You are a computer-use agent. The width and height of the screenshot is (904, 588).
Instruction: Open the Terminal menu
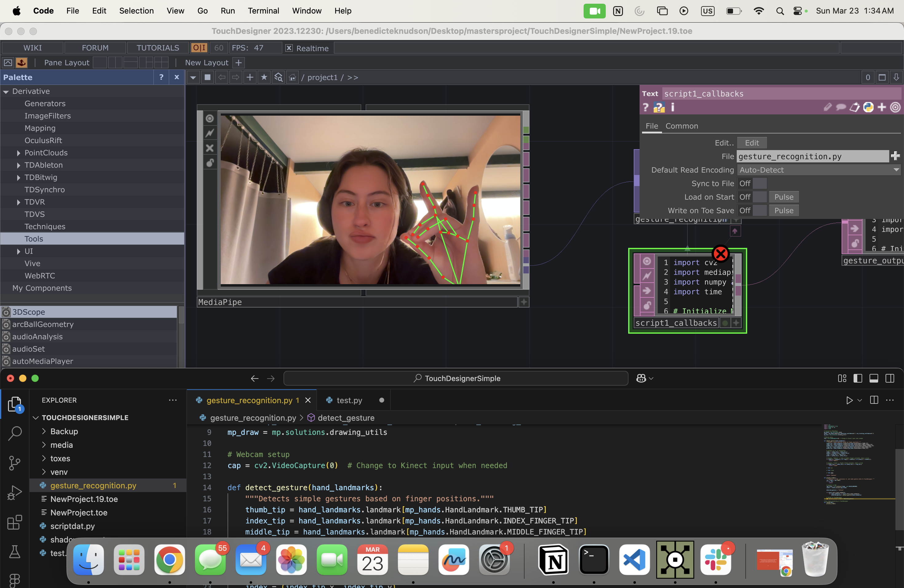pos(263,11)
